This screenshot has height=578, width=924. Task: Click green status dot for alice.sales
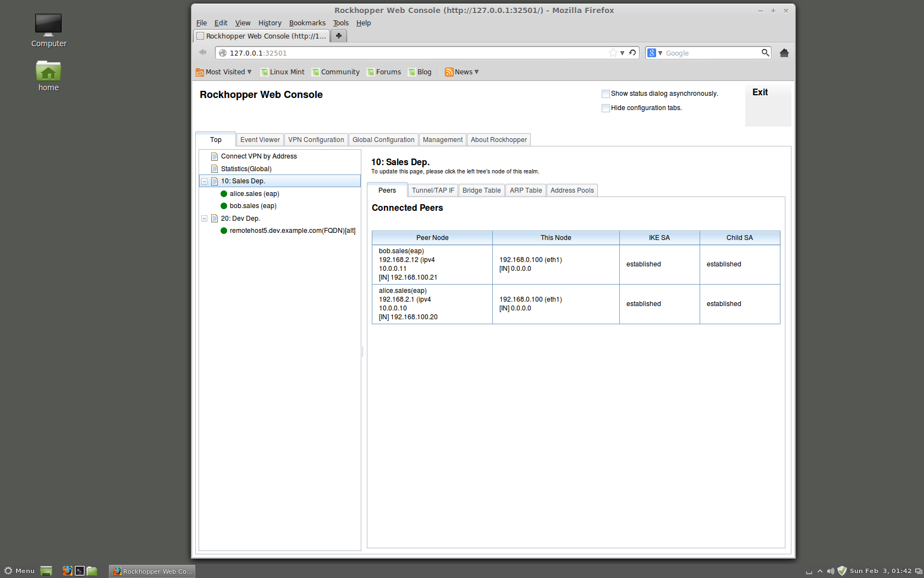coord(224,194)
